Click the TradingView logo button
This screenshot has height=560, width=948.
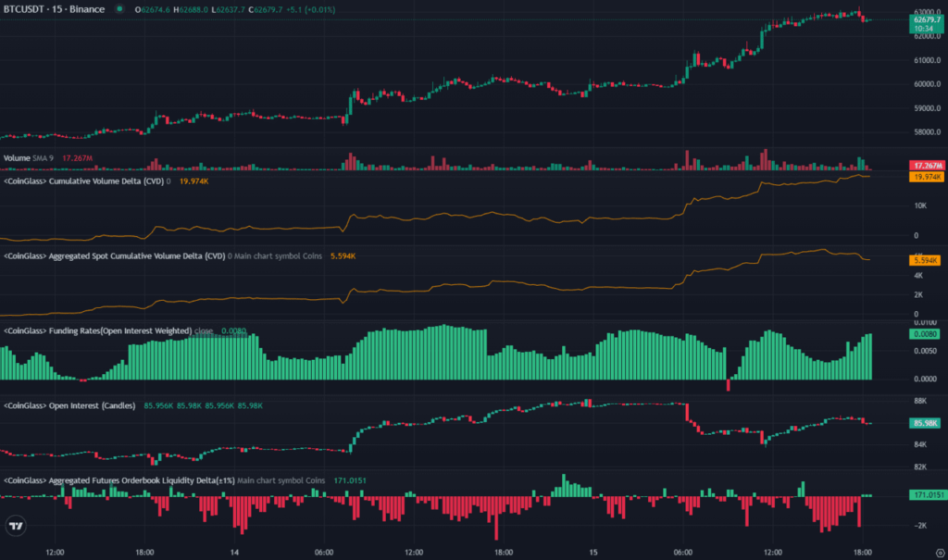coord(16,526)
